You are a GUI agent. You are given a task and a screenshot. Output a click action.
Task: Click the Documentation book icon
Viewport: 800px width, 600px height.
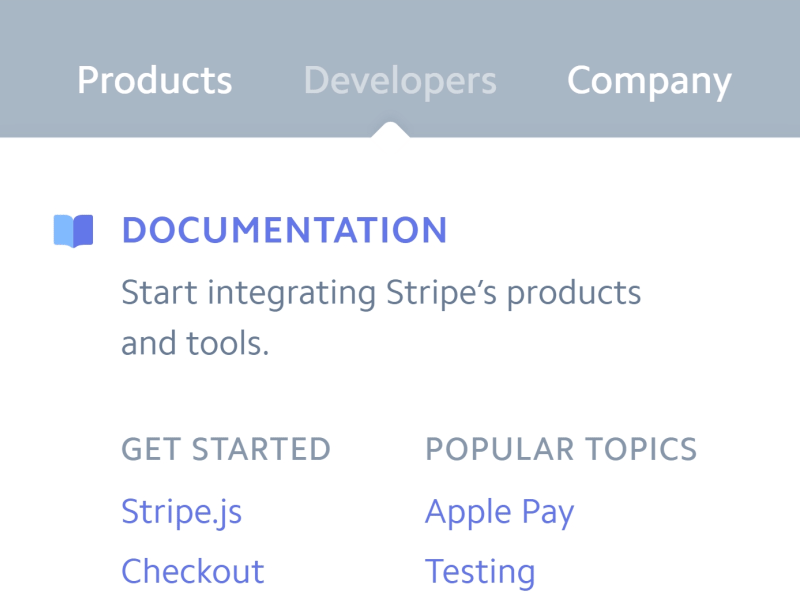click(x=73, y=231)
